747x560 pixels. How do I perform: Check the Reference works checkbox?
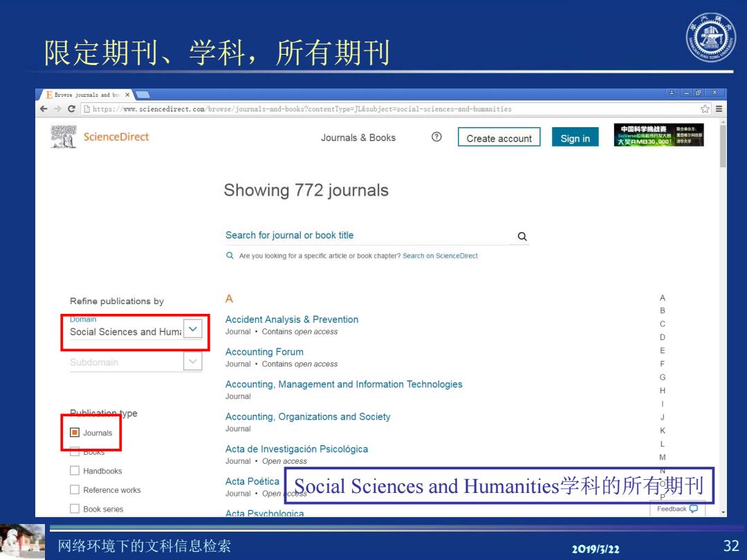74,489
